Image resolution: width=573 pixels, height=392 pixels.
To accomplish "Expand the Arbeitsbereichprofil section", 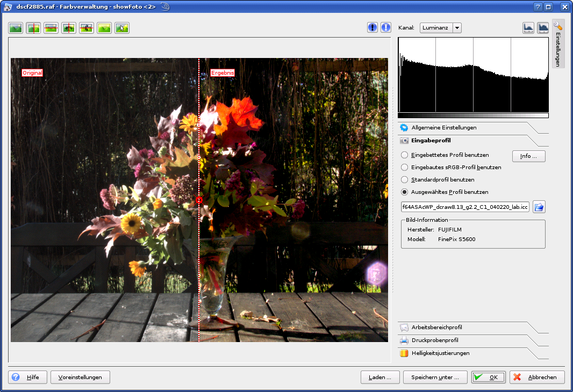I will [x=436, y=328].
